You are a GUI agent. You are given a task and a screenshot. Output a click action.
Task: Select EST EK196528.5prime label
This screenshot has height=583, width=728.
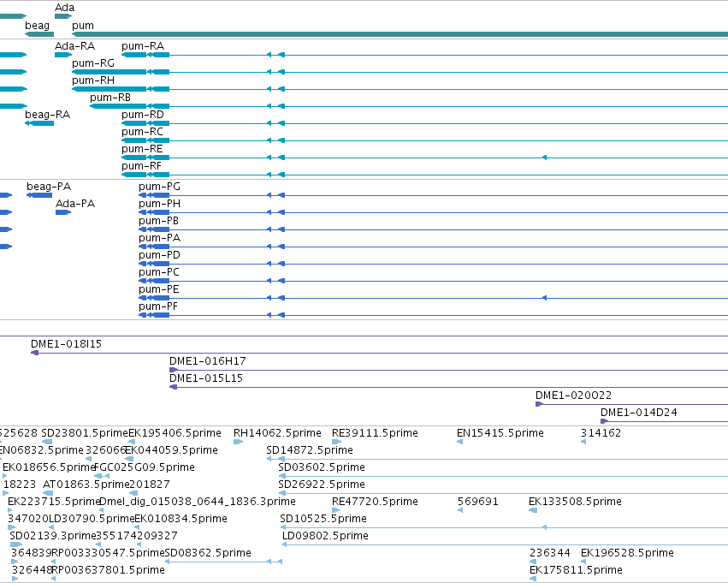[627, 553]
